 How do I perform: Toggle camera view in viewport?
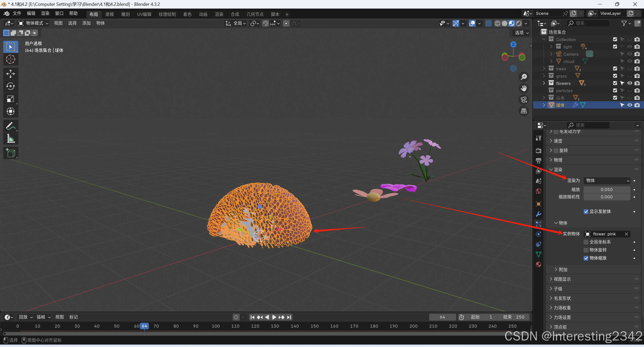[x=524, y=100]
